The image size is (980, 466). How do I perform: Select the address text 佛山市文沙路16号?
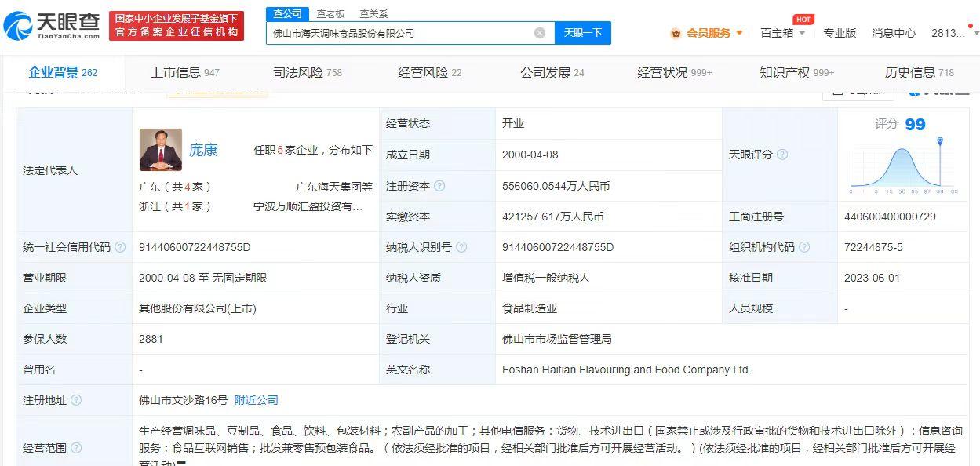(183, 400)
